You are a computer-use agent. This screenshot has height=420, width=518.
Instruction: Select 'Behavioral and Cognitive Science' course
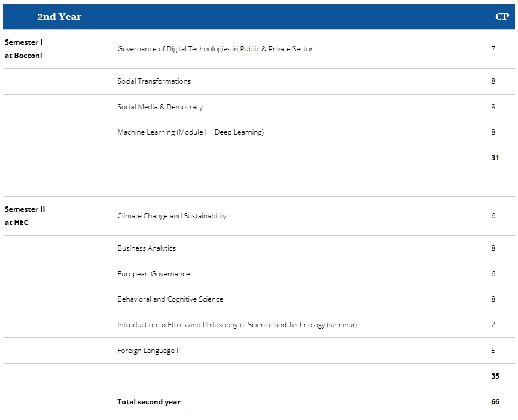tap(170, 299)
